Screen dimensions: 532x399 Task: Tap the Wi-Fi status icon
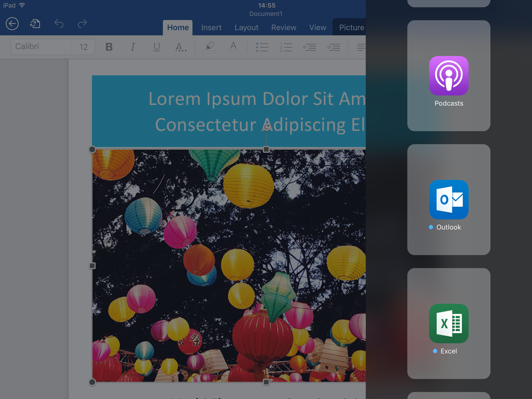(22, 5)
